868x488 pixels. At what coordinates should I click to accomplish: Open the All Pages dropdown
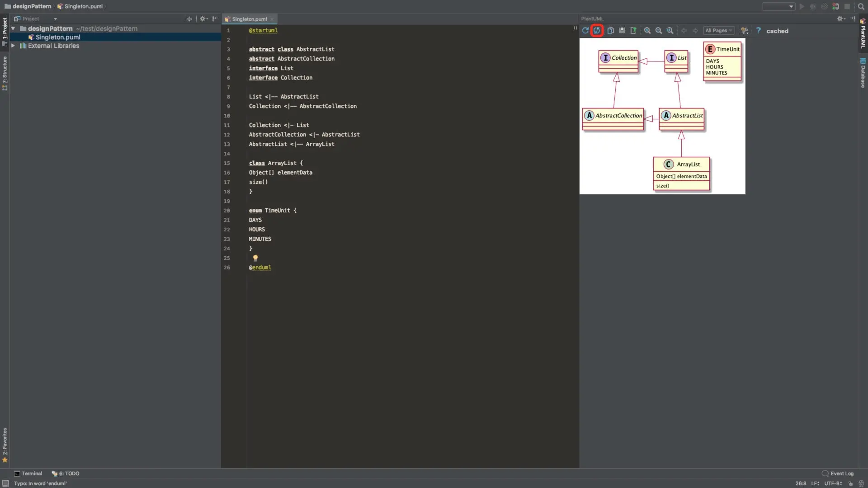coord(718,31)
